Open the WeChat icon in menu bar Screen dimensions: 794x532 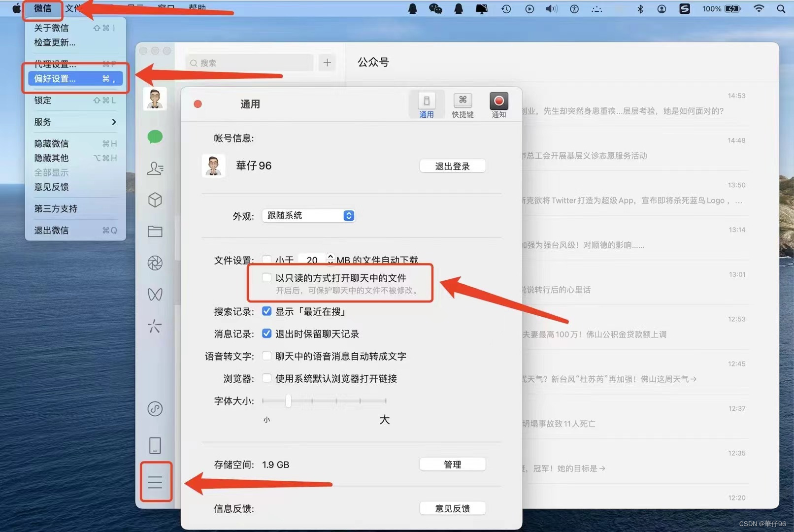[x=435, y=8]
